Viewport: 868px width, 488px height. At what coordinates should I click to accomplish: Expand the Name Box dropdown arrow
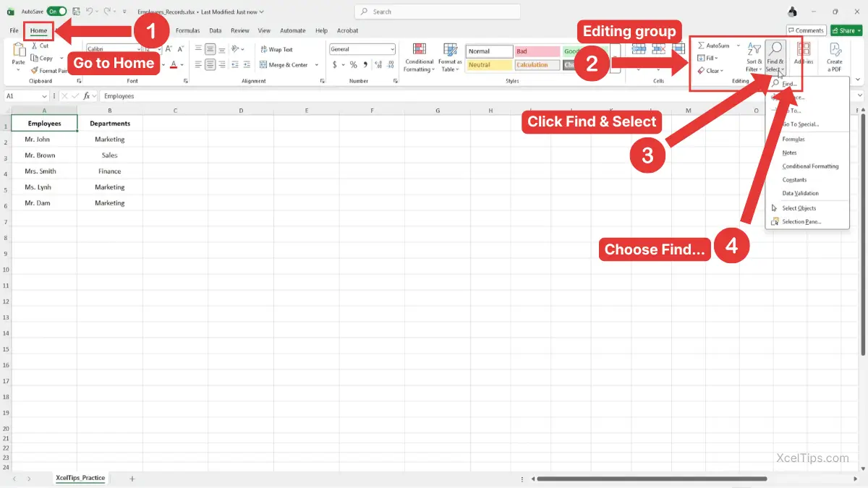44,96
